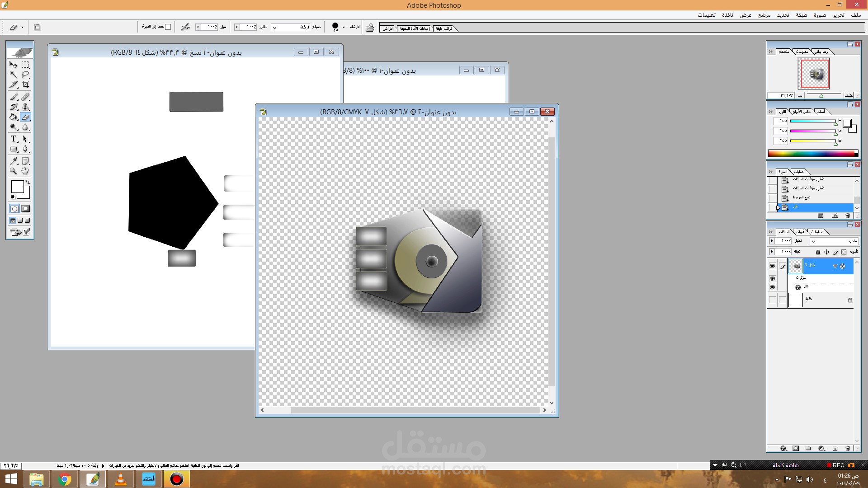Viewport: 868px width, 488px height.
Task: Select the History Brush tool
Action: (x=14, y=107)
